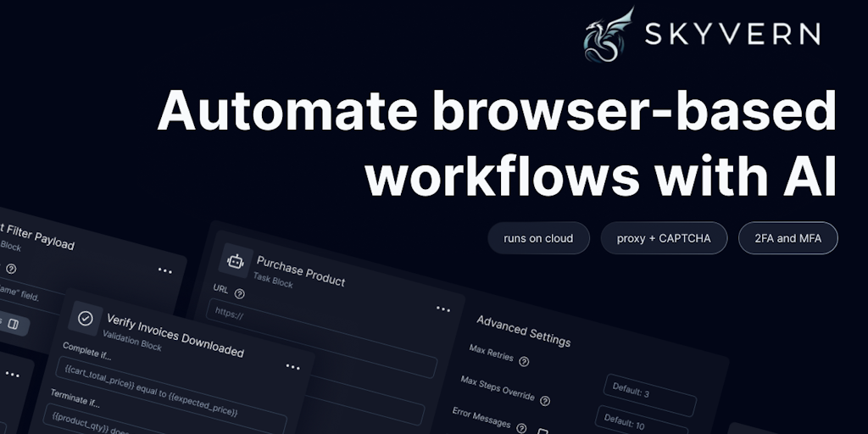The height and width of the screenshot is (434, 868).
Task: Open three-dots menu on the lower-left block
Action: click(x=12, y=375)
